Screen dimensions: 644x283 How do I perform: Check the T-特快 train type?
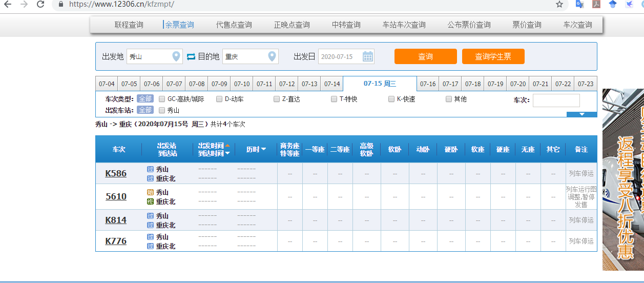(x=334, y=99)
